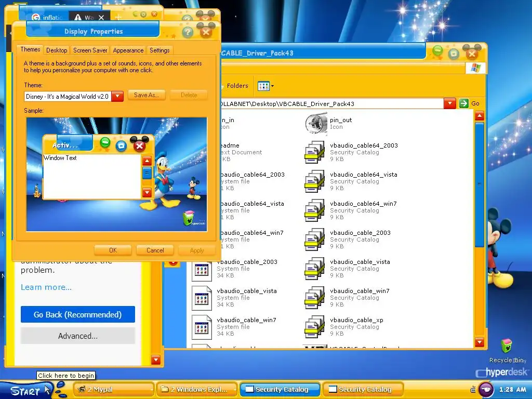The height and width of the screenshot is (399, 532).
Task: Activate the second Security Catalog taskbar button
Action: click(x=363, y=390)
